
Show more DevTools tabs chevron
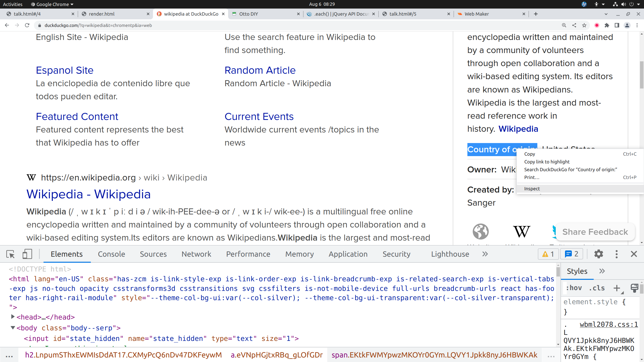pyautogui.click(x=485, y=254)
